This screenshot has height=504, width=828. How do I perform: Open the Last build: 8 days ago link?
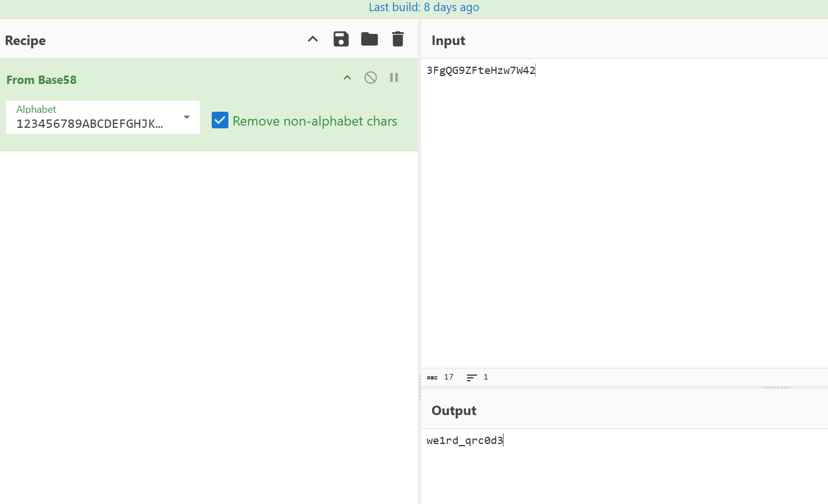coord(424,7)
